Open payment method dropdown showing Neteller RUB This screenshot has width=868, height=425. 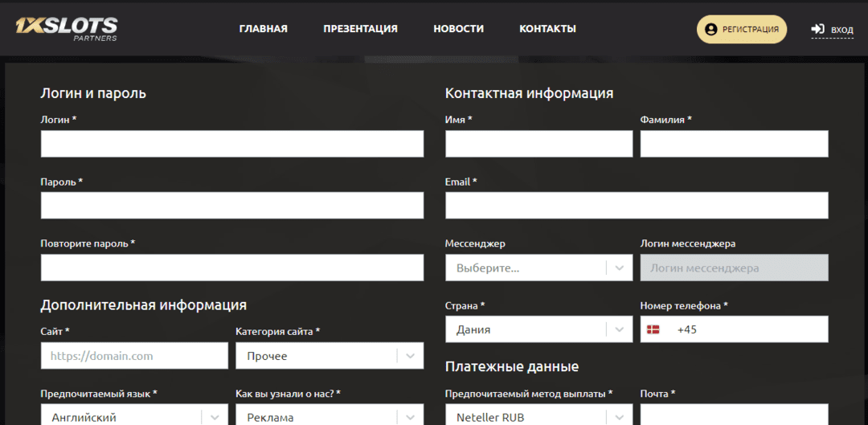[x=538, y=415]
